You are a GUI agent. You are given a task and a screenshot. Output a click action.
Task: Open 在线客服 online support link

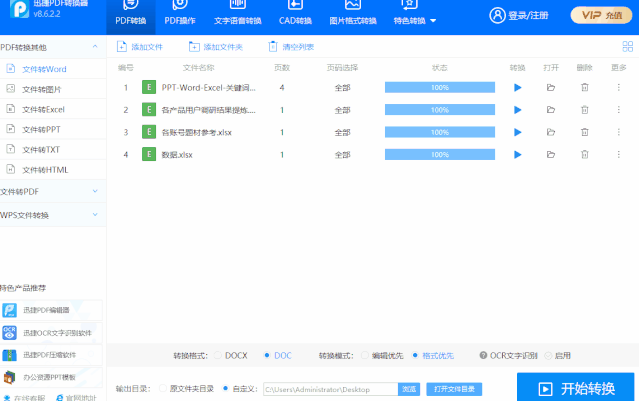click(x=25, y=397)
